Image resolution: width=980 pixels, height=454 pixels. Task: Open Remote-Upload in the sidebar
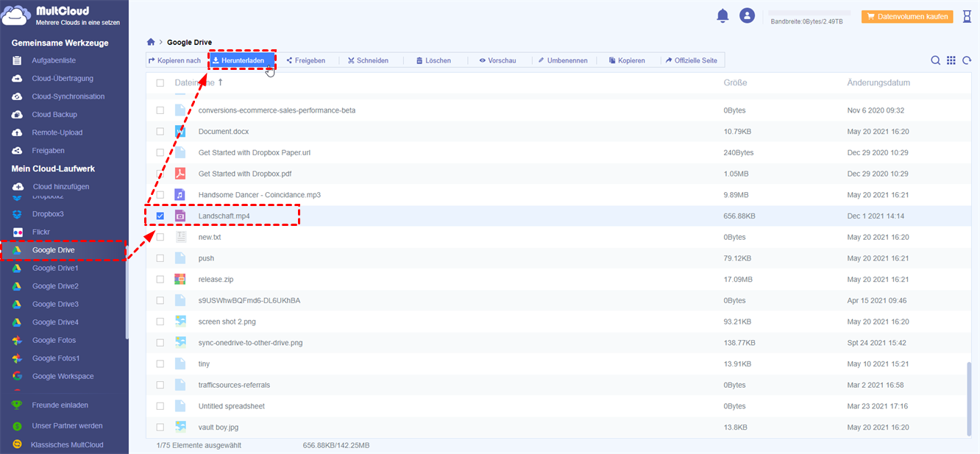coord(57,132)
